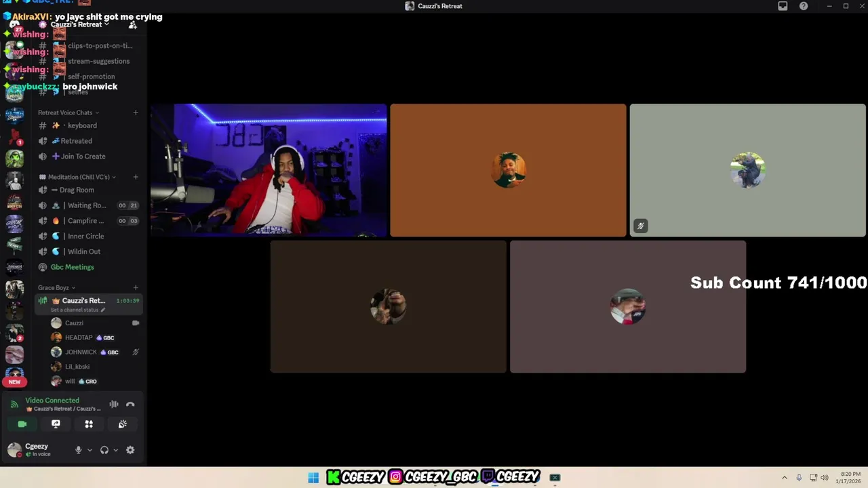Image resolution: width=868 pixels, height=488 pixels.
Task: Open the inbox icon in title bar
Action: 783,6
